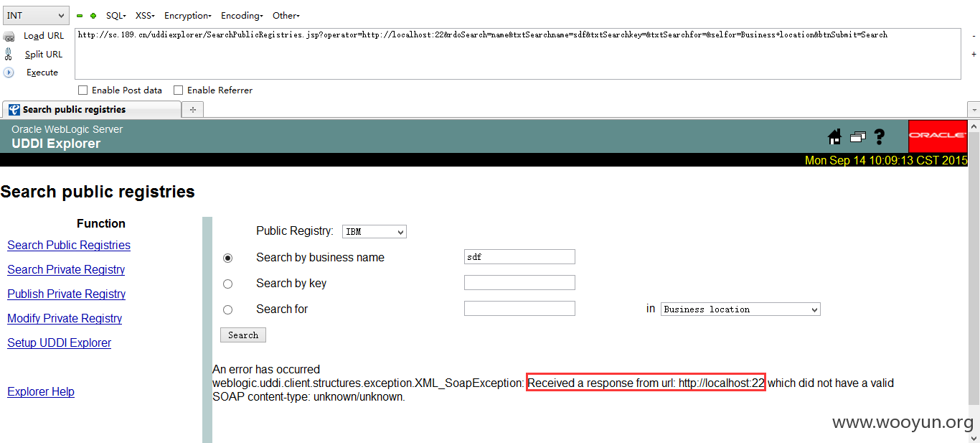Open the XSS menu
980x443 pixels.
(x=145, y=15)
